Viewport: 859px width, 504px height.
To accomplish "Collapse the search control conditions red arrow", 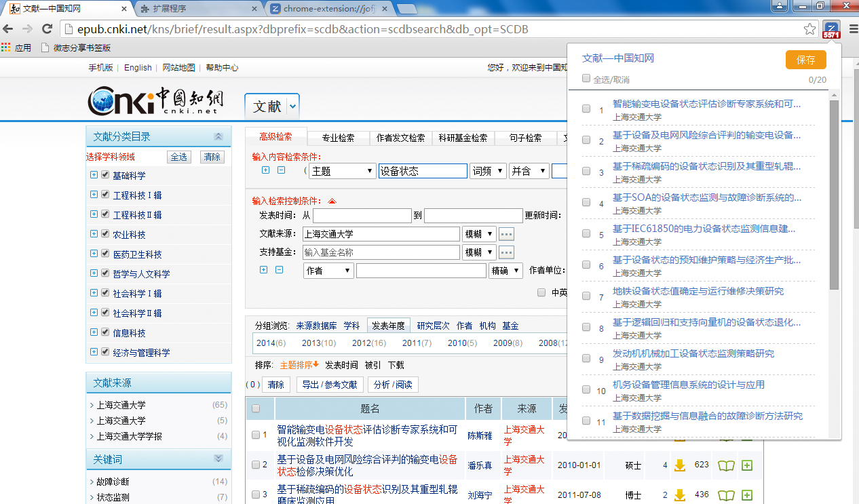I will (332, 201).
